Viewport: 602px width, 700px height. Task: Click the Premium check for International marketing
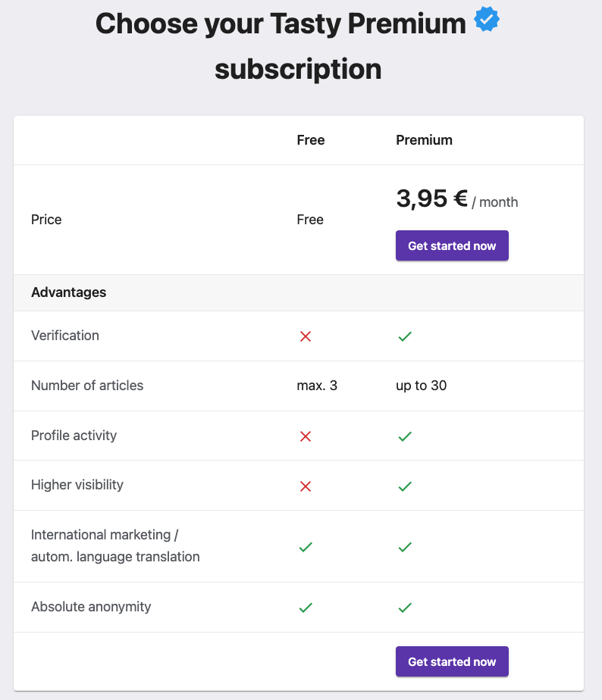pos(405,547)
